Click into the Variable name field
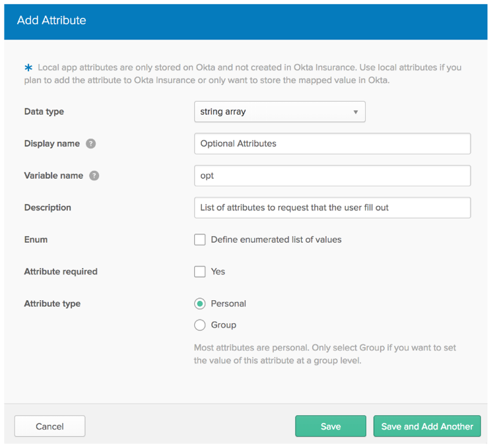This screenshot has width=491, height=448. [x=332, y=176]
